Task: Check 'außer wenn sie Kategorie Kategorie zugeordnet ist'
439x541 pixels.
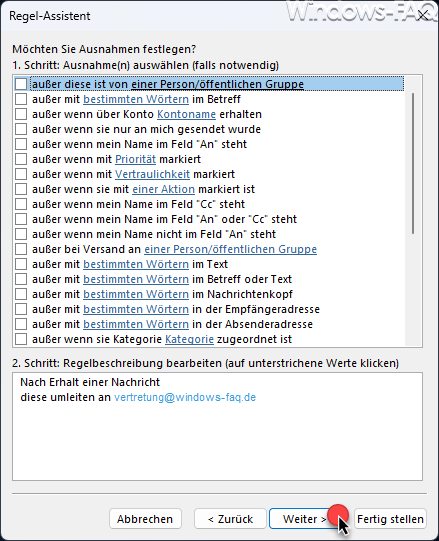Action: click(x=21, y=339)
